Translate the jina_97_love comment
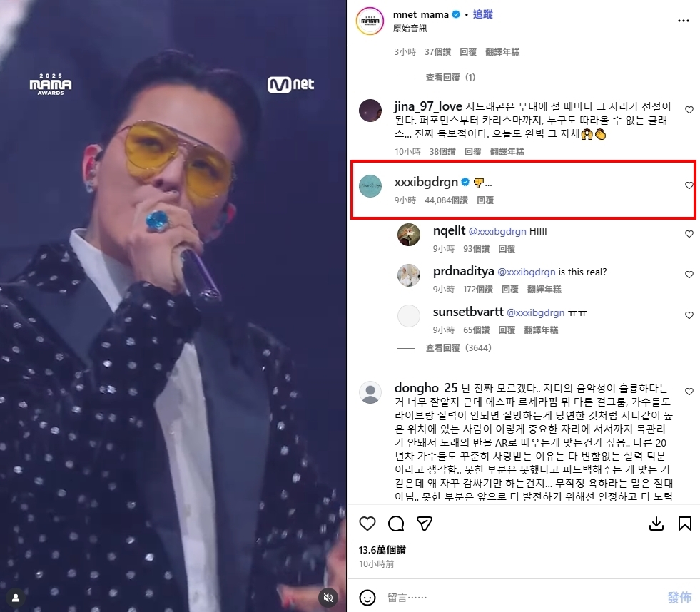This screenshot has width=700, height=612. [x=507, y=152]
